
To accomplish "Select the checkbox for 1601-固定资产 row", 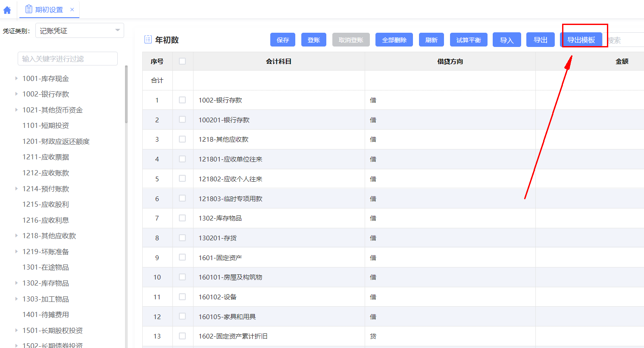I will [x=182, y=257].
